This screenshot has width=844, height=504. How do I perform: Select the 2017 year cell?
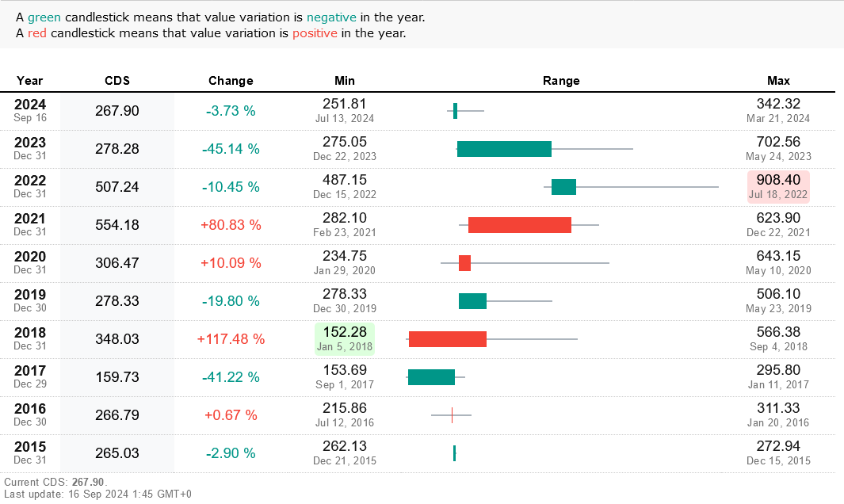click(x=30, y=377)
